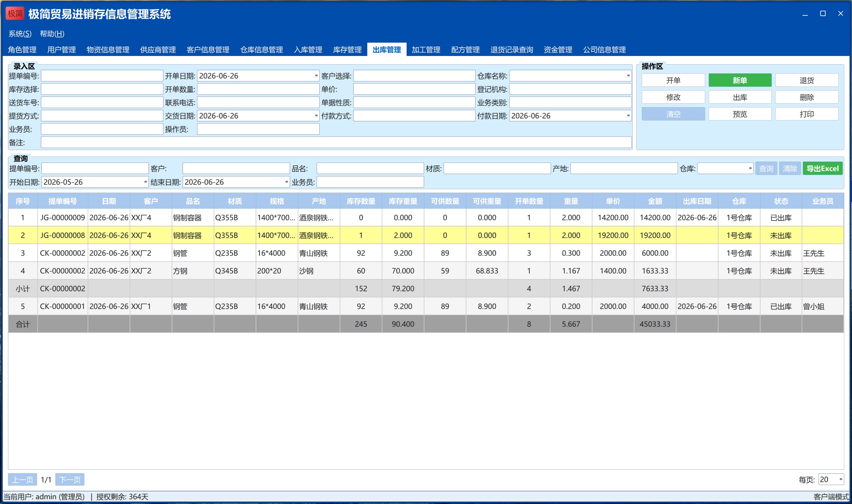Select the highlighted row JG-00000008

coord(426,235)
